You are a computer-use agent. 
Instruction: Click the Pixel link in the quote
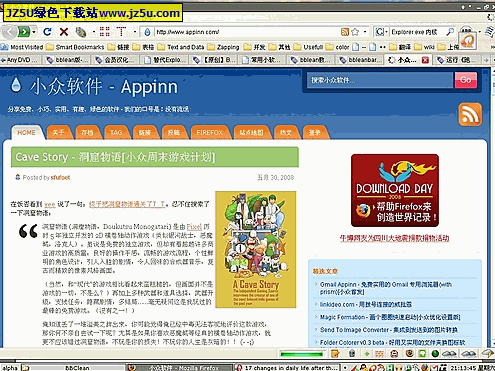click(x=194, y=227)
